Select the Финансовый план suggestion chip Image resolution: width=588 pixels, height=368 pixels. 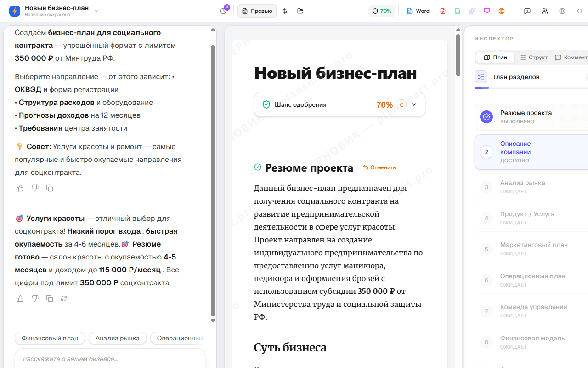coord(50,338)
